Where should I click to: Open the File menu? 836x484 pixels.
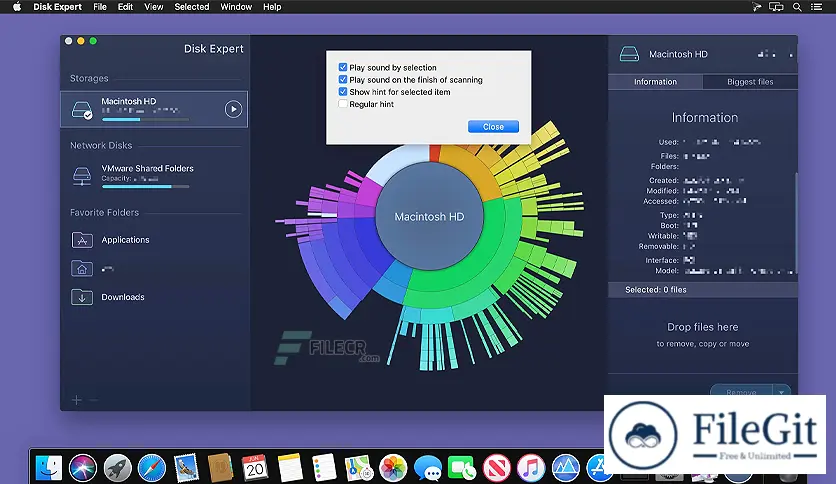(100, 7)
